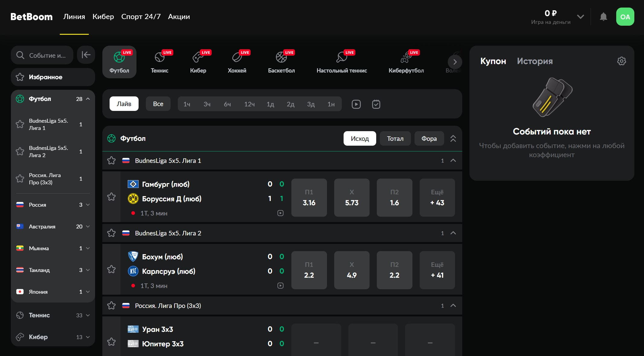Collapse Россия. Лига Про (3x3) group
644x356 pixels.
pyautogui.click(x=453, y=306)
